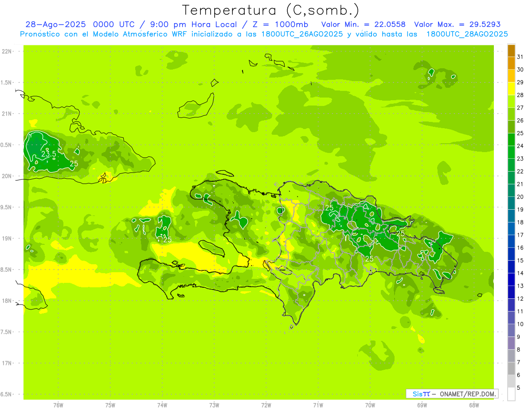This screenshot has width=532, height=411.
Task: Click the legend value "18" on color bar
Action: tap(520, 223)
